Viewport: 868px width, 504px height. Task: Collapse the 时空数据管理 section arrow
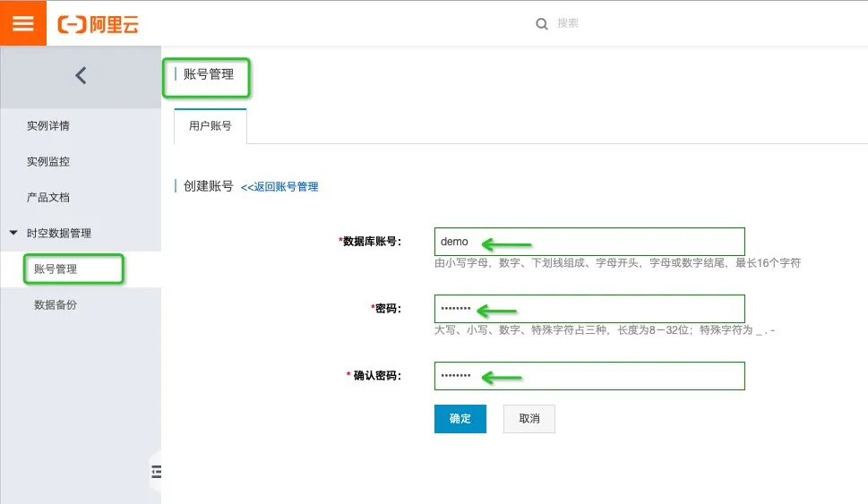point(13,233)
